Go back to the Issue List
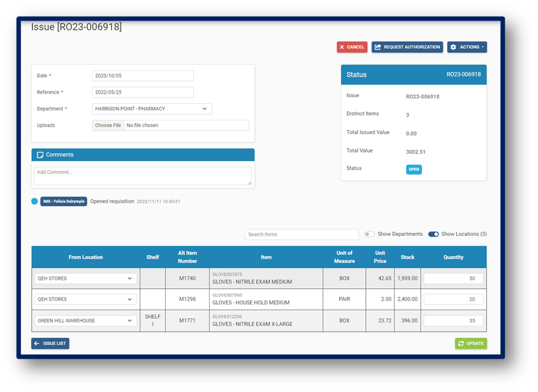Screen dimensions: 538x392 [x=50, y=344]
